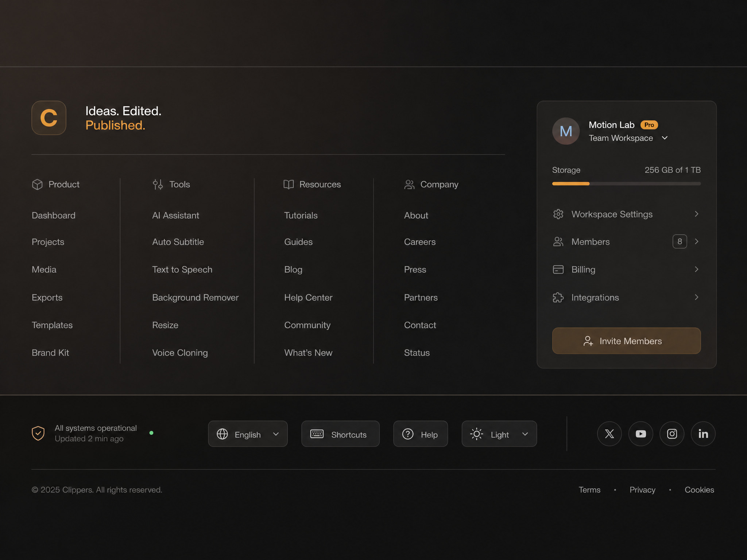This screenshot has height=560, width=747.
Task: Click the Clippers C logo icon
Action: pos(49,118)
